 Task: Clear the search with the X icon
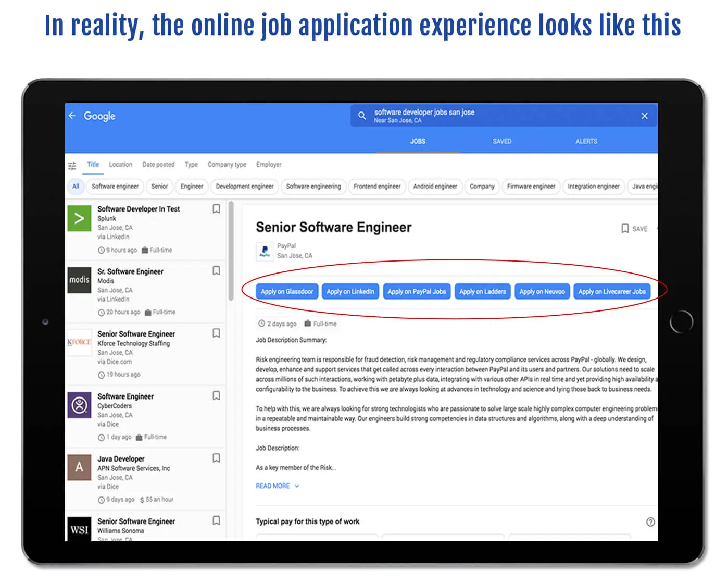pyautogui.click(x=645, y=116)
